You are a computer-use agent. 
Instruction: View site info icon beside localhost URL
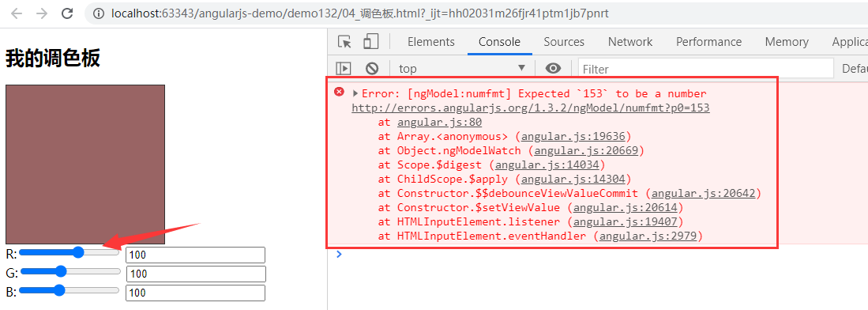coord(99,13)
